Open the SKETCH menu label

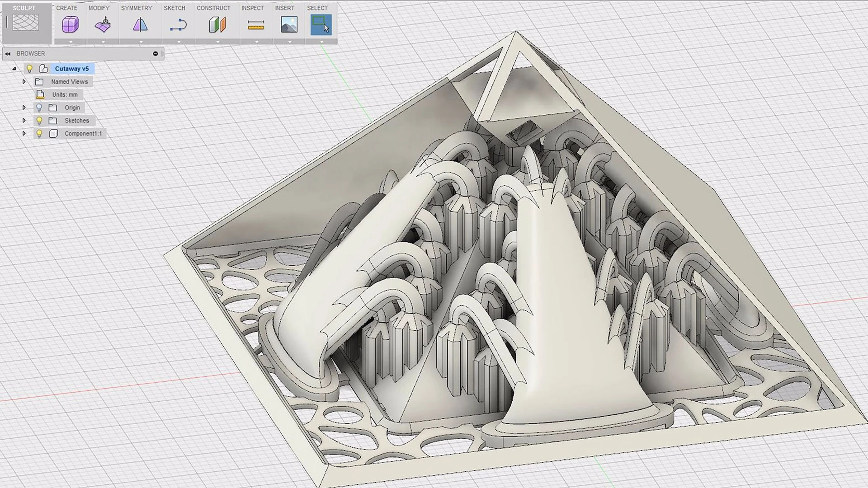[x=175, y=8]
